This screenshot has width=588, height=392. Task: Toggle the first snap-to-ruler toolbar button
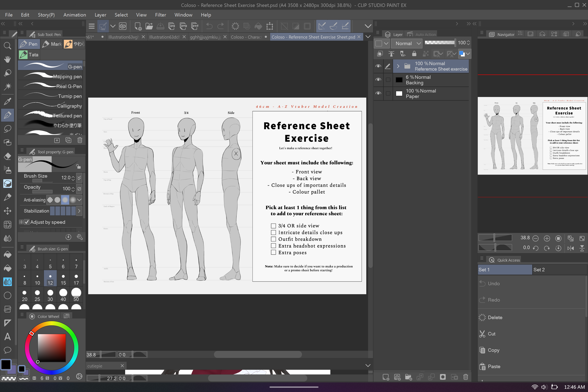click(322, 26)
